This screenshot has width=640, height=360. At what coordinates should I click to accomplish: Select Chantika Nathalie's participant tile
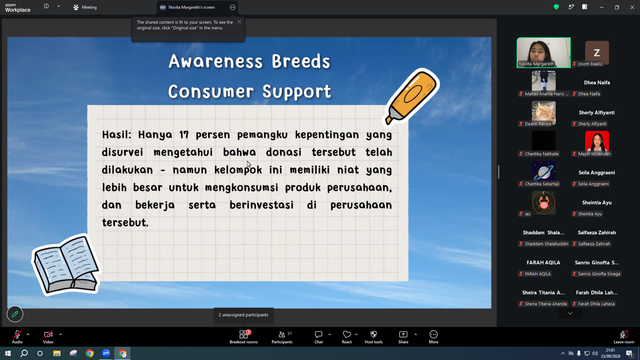click(x=544, y=144)
